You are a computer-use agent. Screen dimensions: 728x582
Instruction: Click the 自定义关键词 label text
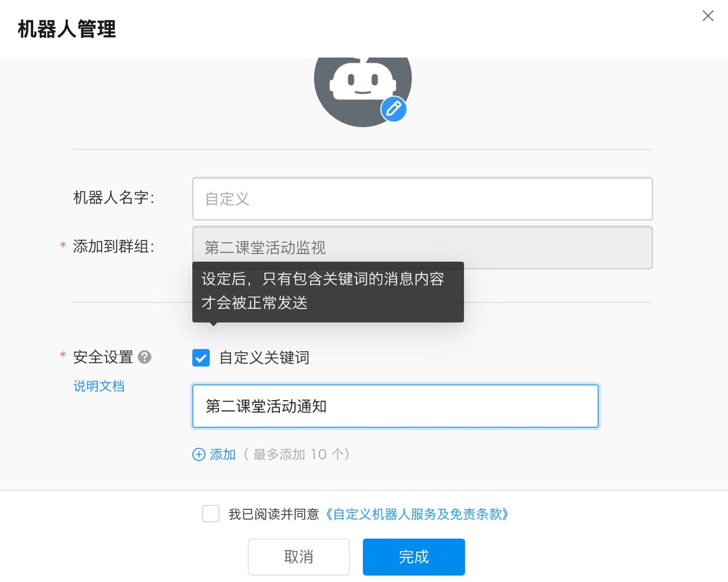(x=264, y=357)
